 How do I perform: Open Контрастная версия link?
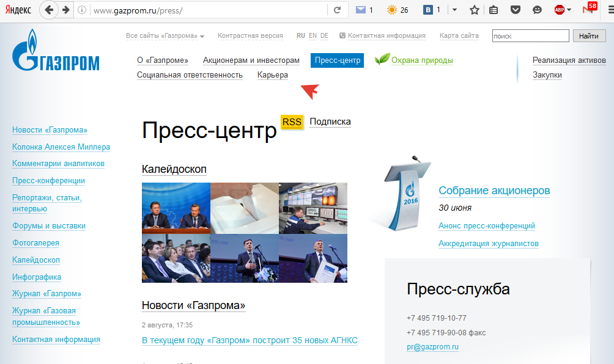pyautogui.click(x=250, y=35)
